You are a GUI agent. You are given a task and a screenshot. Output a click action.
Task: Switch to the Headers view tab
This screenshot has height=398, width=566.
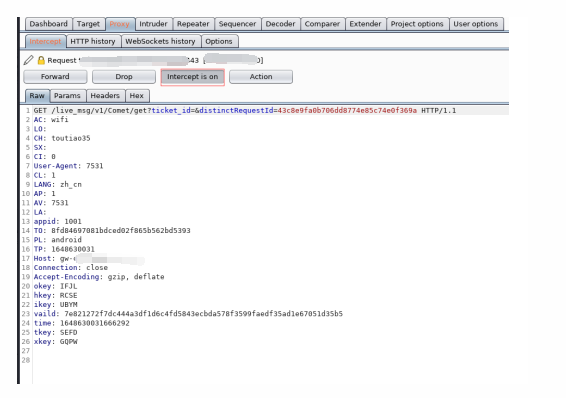105,96
